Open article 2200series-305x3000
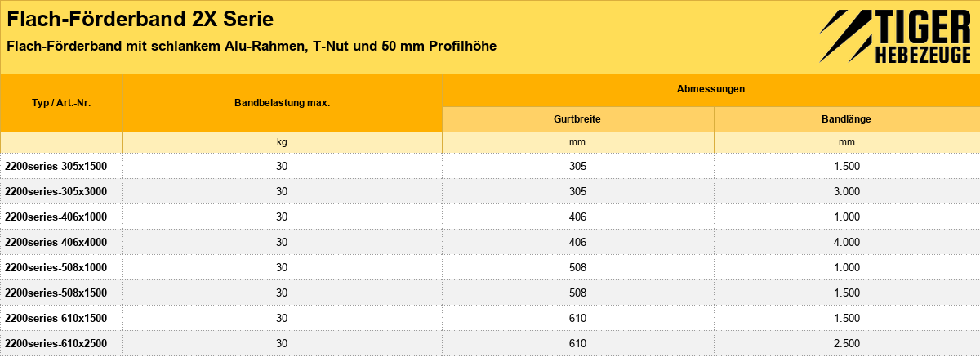Image resolution: width=980 pixels, height=362 pixels. 56,191
